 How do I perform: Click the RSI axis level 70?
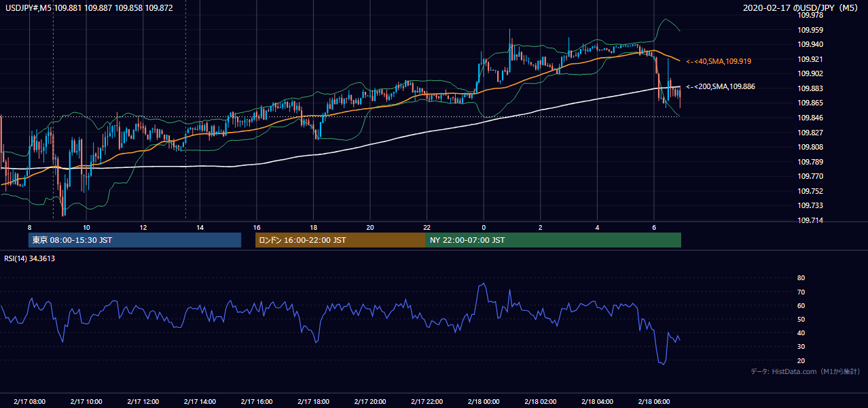(x=801, y=292)
